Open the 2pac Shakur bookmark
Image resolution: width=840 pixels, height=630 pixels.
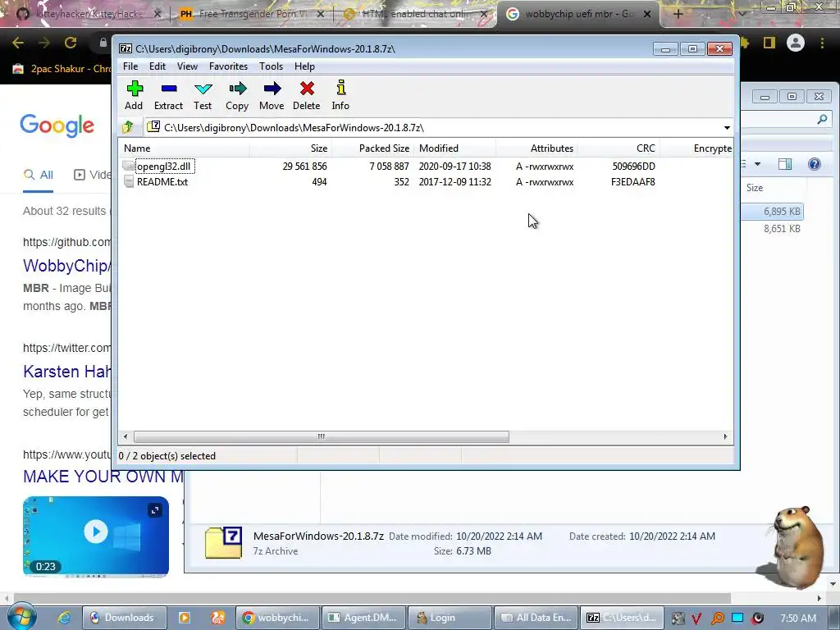tap(61, 69)
